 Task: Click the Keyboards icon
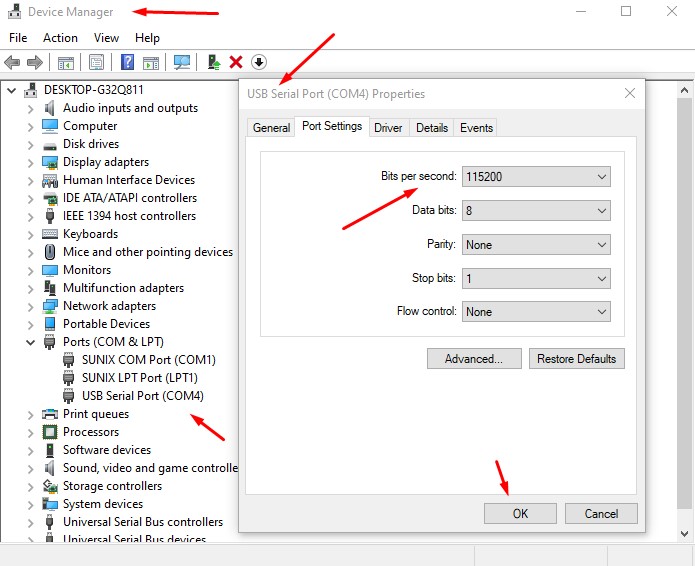50,234
